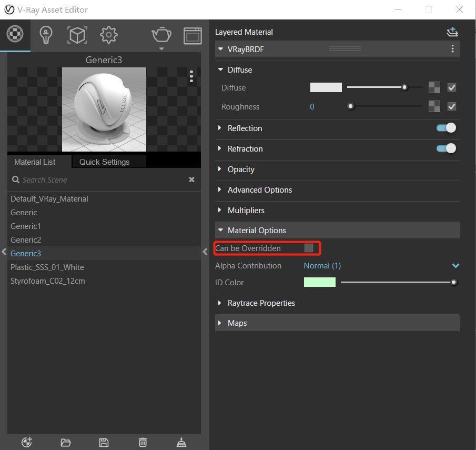Open the Diffuse texture slot
This screenshot has height=450, width=476.
(x=434, y=87)
